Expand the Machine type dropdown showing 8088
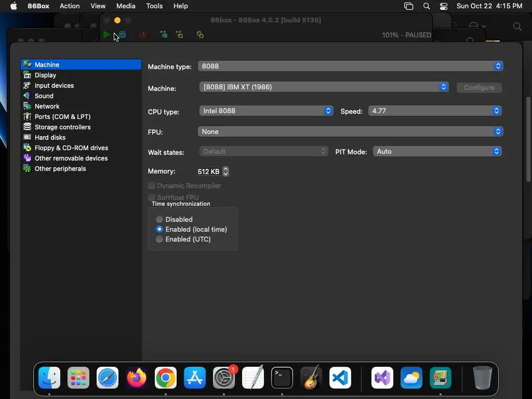 pos(350,66)
